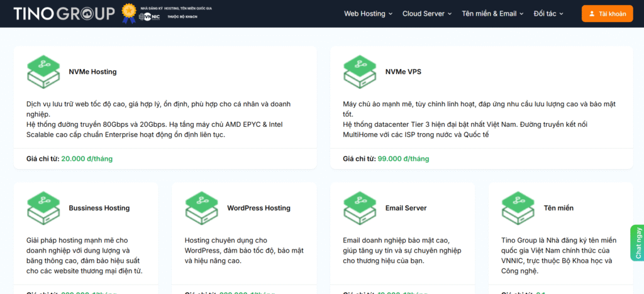Viewport: 644px width, 294px height.
Task: Click the 99.000 đ/tháng price text
Action: point(403,159)
